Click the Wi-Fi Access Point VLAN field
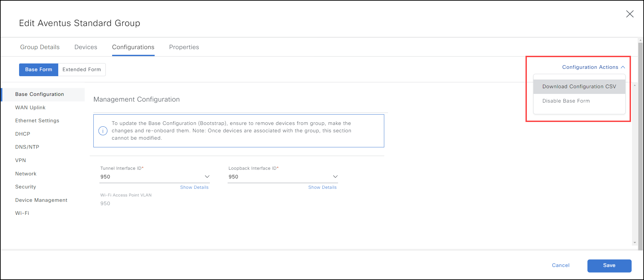This screenshot has height=280, width=644. (x=155, y=203)
